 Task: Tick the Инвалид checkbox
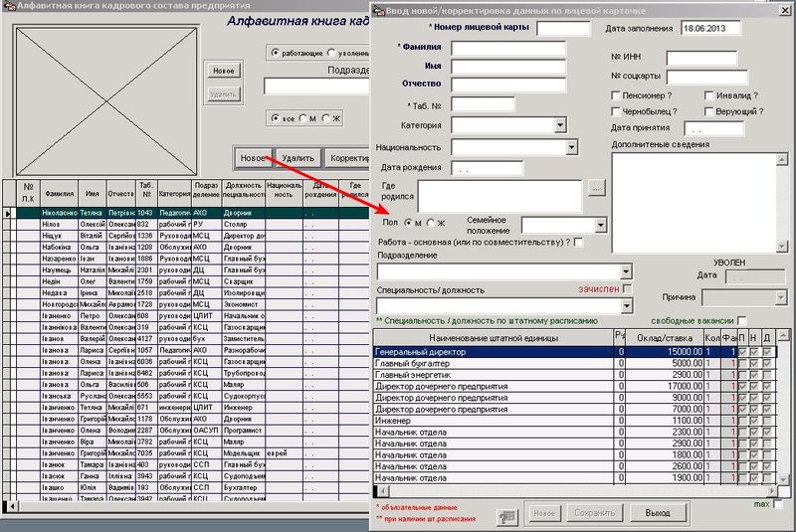710,95
